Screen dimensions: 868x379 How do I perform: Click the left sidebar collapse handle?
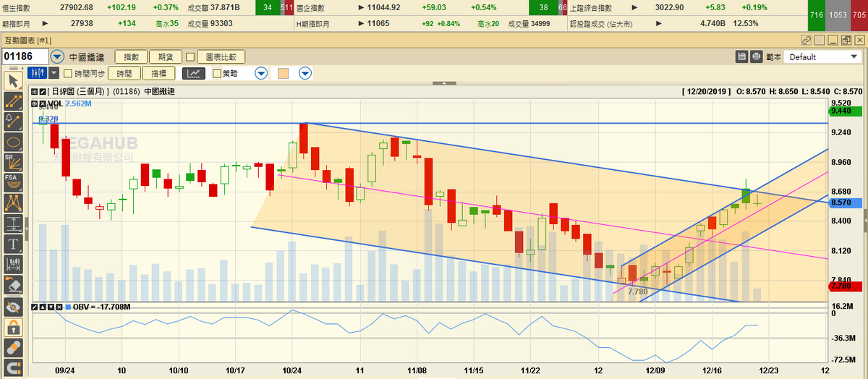[25, 229]
